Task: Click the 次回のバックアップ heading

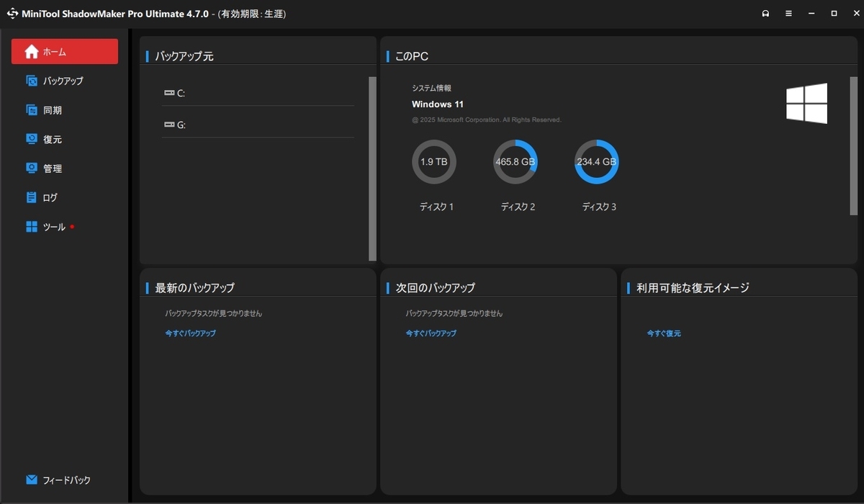Action: (x=435, y=287)
